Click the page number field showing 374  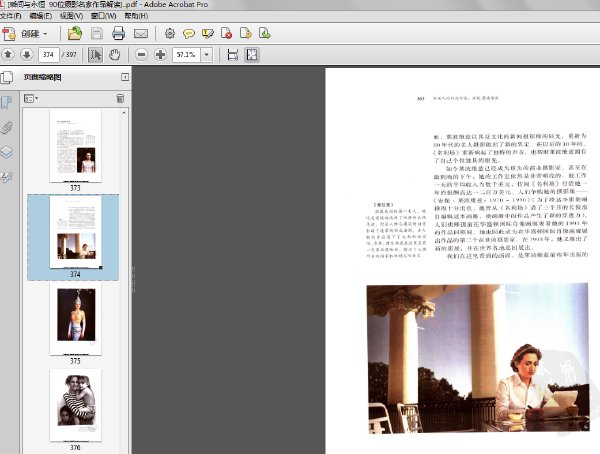pos(49,55)
